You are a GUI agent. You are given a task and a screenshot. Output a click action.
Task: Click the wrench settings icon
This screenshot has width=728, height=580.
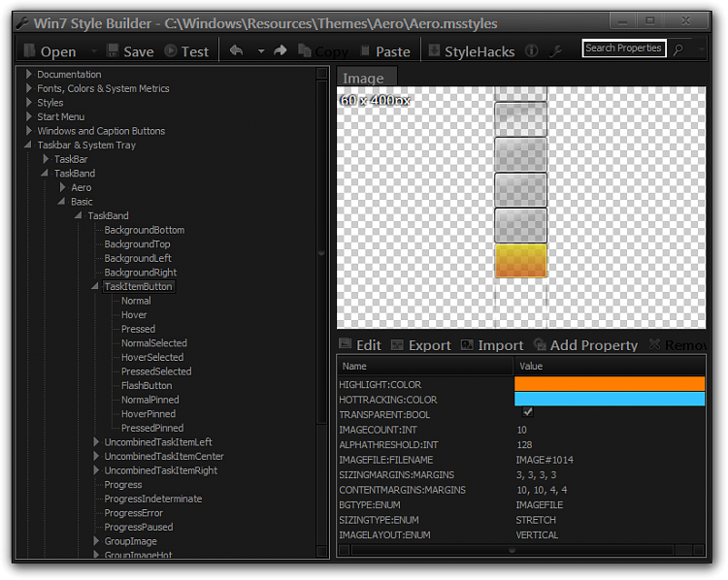pyautogui.click(x=556, y=51)
